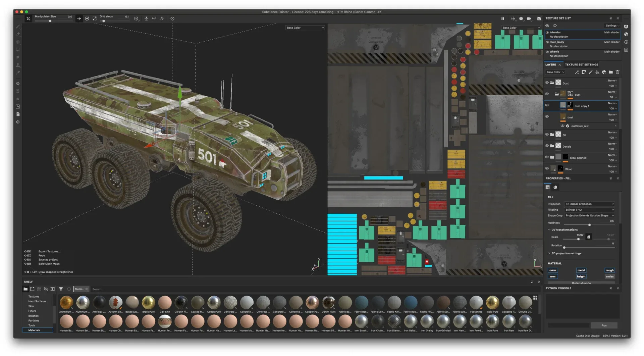Toggle visibility of Steel Stained layer
The image size is (644, 356).
click(547, 157)
